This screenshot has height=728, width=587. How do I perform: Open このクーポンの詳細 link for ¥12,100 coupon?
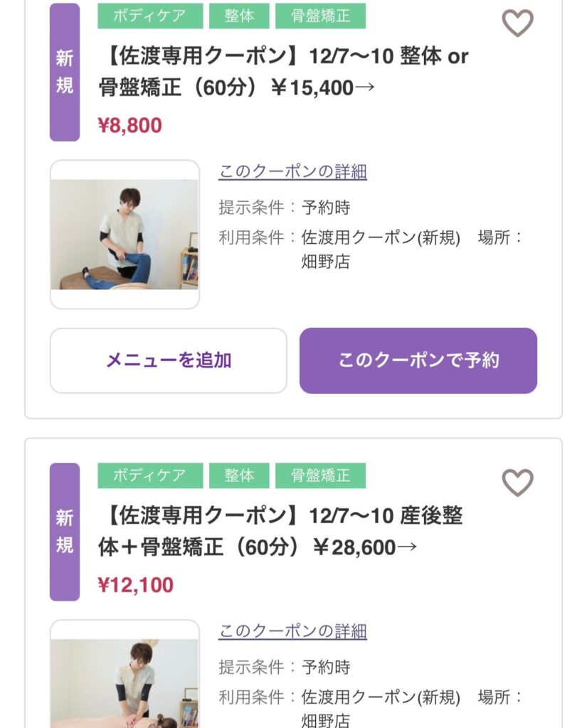292,631
